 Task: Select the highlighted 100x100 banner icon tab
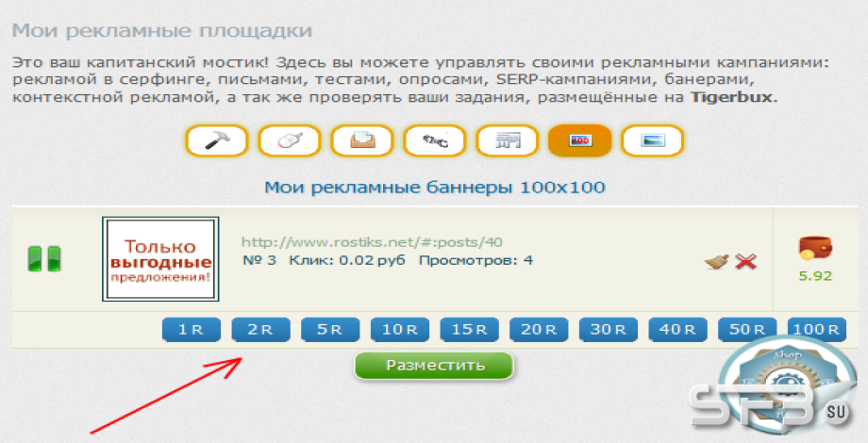point(579,140)
